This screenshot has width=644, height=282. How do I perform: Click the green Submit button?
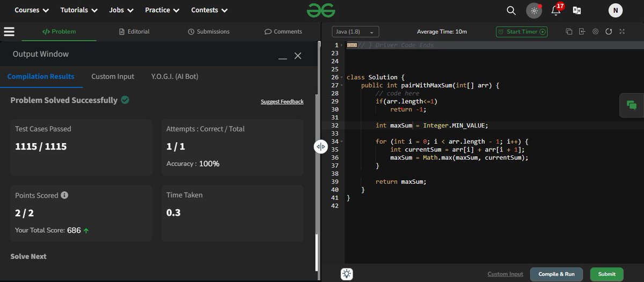[607, 274]
